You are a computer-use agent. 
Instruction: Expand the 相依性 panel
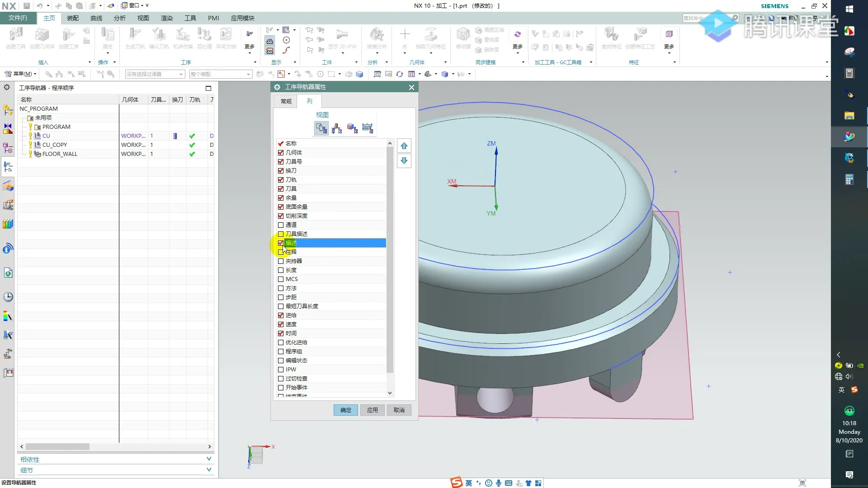pos(208,459)
